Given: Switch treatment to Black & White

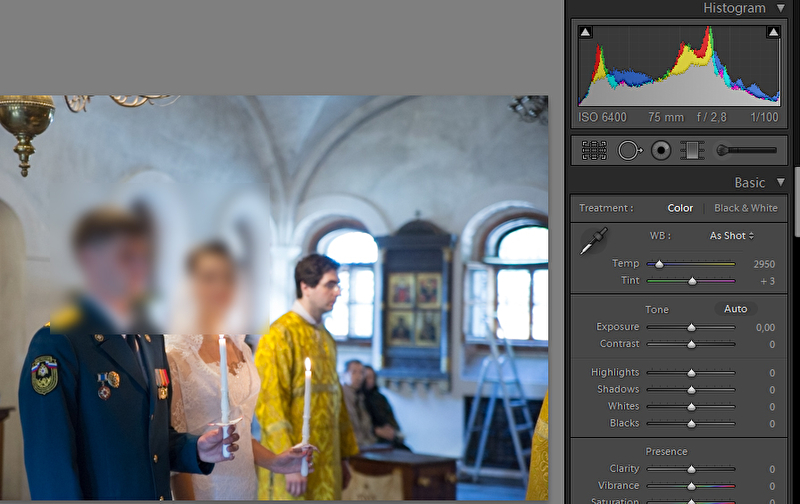Looking at the screenshot, I should 745,208.
